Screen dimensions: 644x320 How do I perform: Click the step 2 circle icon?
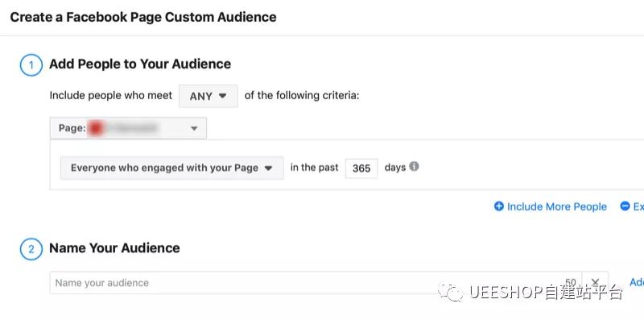tap(31, 249)
